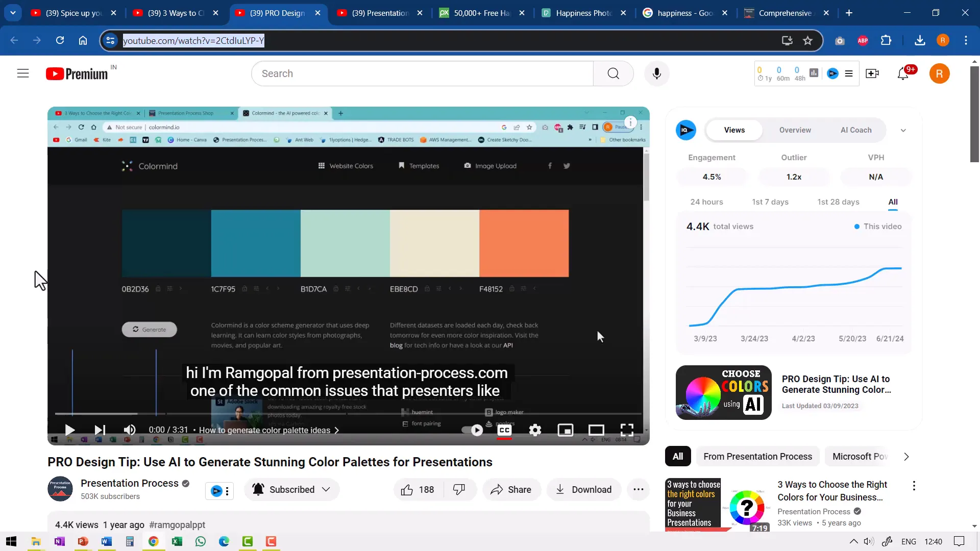Open the Adblock Plus extension
This screenshot has height=551, width=980.
(863, 40)
